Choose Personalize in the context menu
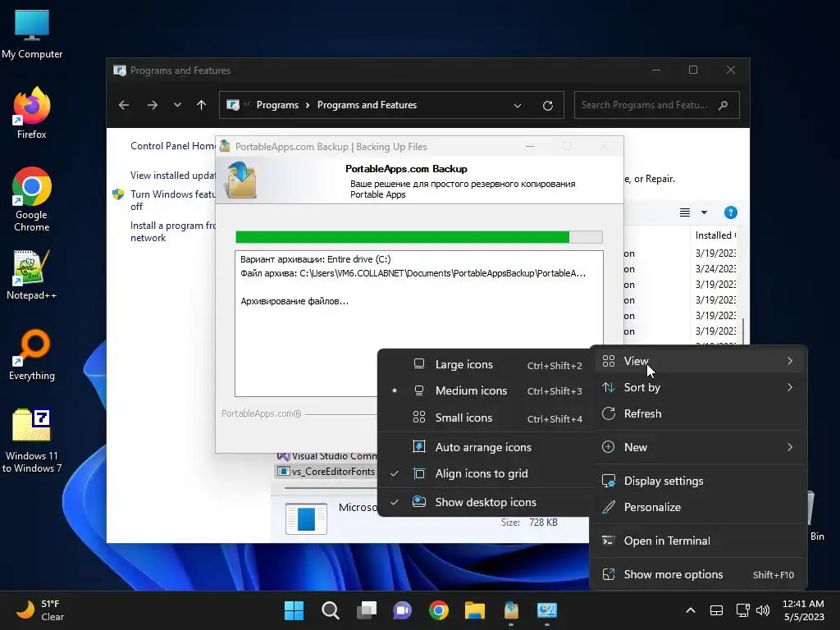This screenshot has height=630, width=840. pyautogui.click(x=699, y=507)
